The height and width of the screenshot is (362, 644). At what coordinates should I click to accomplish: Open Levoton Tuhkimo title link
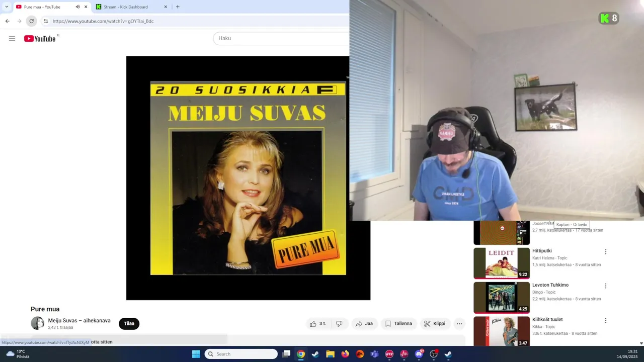click(550, 285)
